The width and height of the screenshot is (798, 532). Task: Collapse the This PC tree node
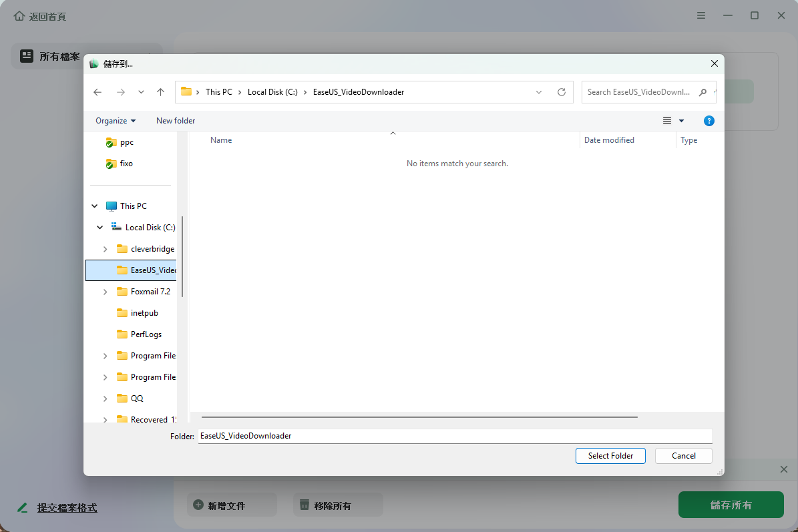95,206
